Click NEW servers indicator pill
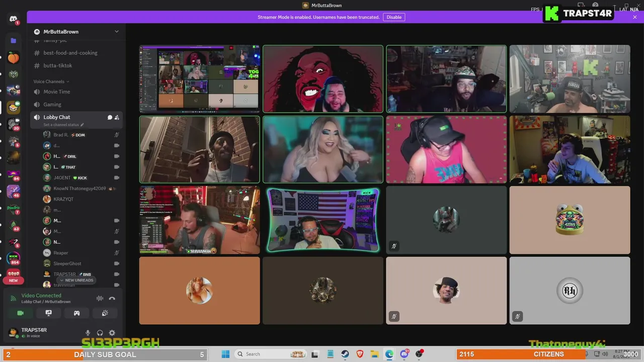 point(13,281)
